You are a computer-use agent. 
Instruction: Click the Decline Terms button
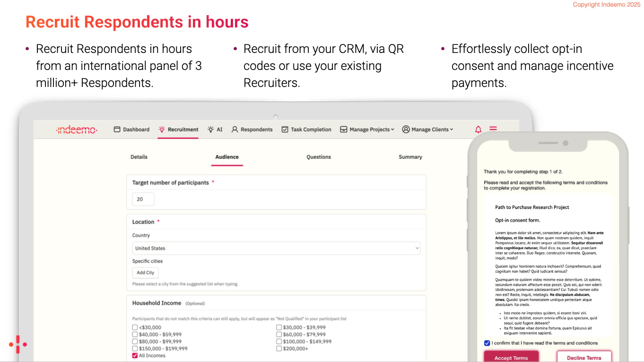click(x=584, y=358)
